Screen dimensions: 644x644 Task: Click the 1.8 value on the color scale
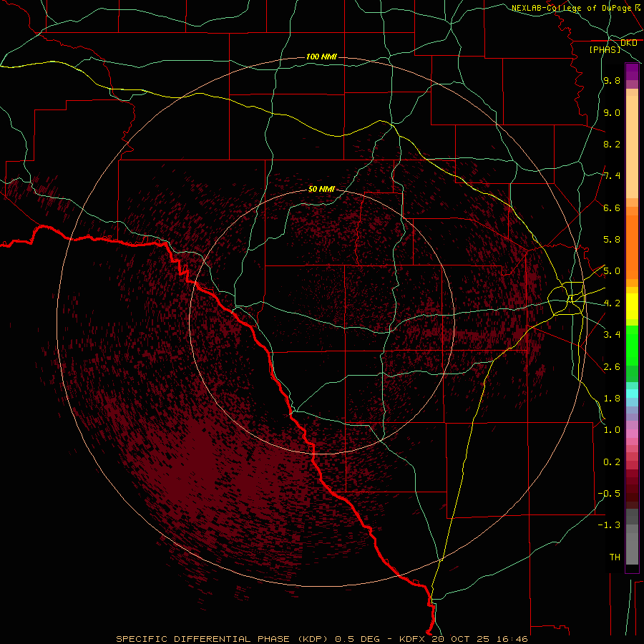(612, 399)
